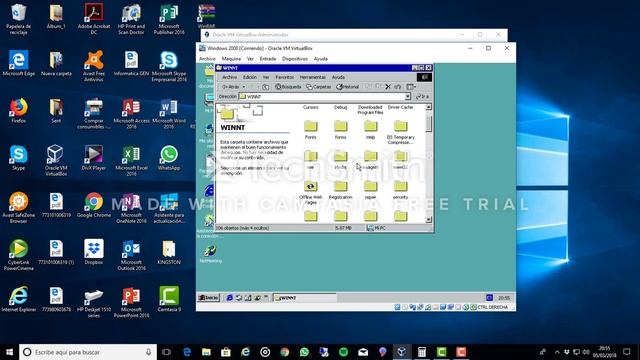Click the Windows 2000 Inicio button
Viewport: 640px width, 360px height.
coord(209,298)
